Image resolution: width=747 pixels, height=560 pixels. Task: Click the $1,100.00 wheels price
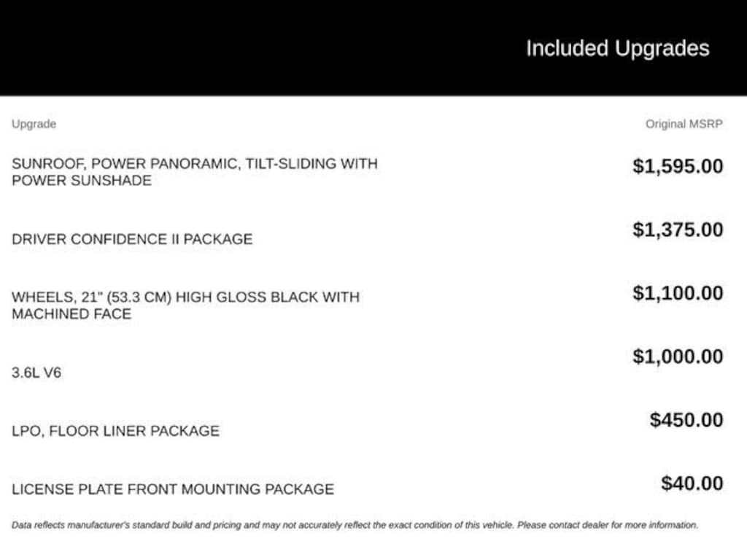point(678,293)
